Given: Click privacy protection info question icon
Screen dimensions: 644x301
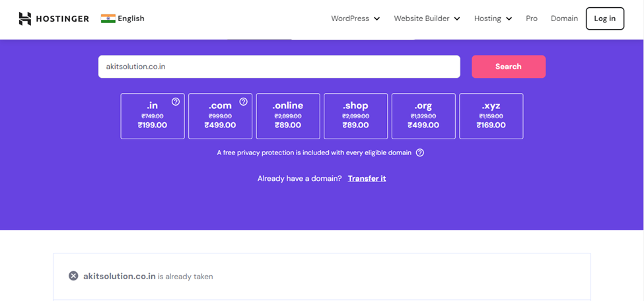Looking at the screenshot, I should 419,152.
